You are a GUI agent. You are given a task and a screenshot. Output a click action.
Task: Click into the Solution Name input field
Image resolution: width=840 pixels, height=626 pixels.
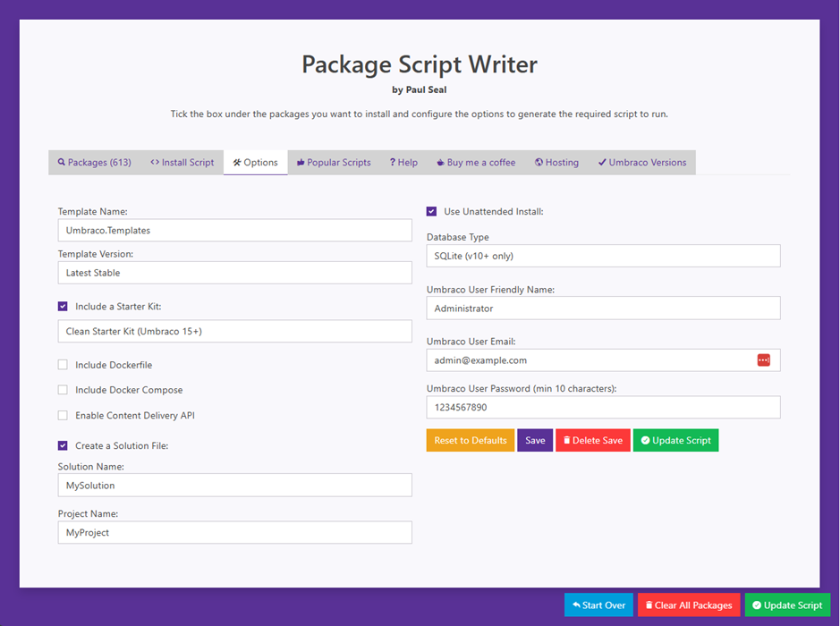234,486
